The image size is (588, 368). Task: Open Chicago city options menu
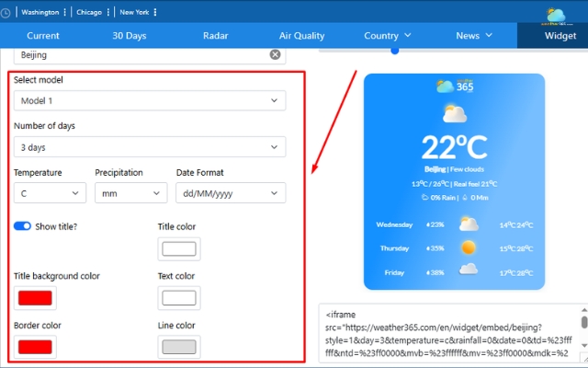108,12
